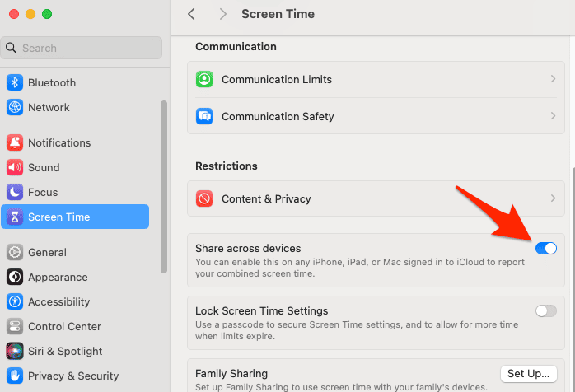Click the Network globe icon
The width and height of the screenshot is (575, 392).
coord(15,107)
